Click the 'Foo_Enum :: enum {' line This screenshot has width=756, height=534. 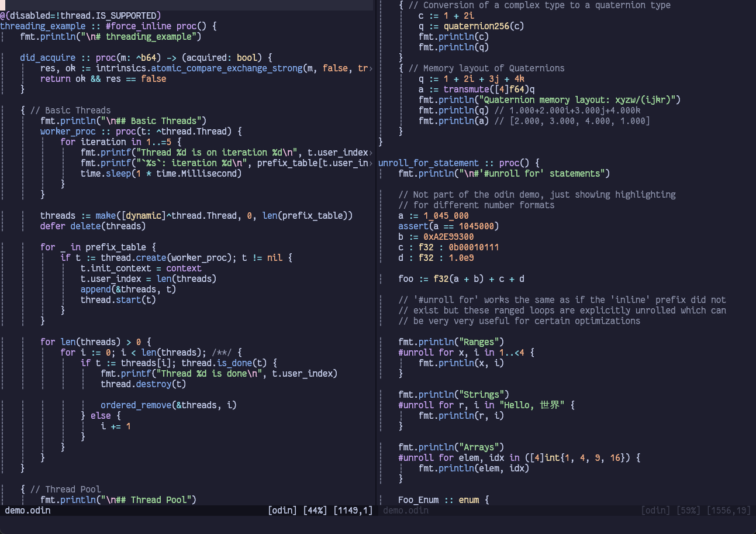[444, 500]
